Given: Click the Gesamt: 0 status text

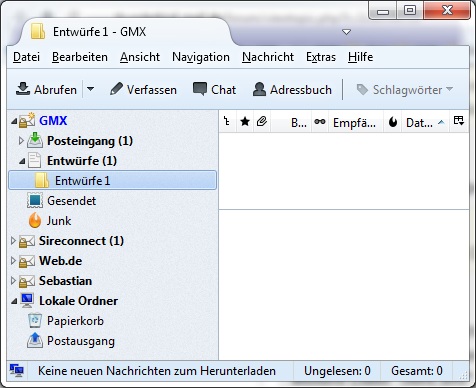Looking at the screenshot, I should tap(417, 371).
